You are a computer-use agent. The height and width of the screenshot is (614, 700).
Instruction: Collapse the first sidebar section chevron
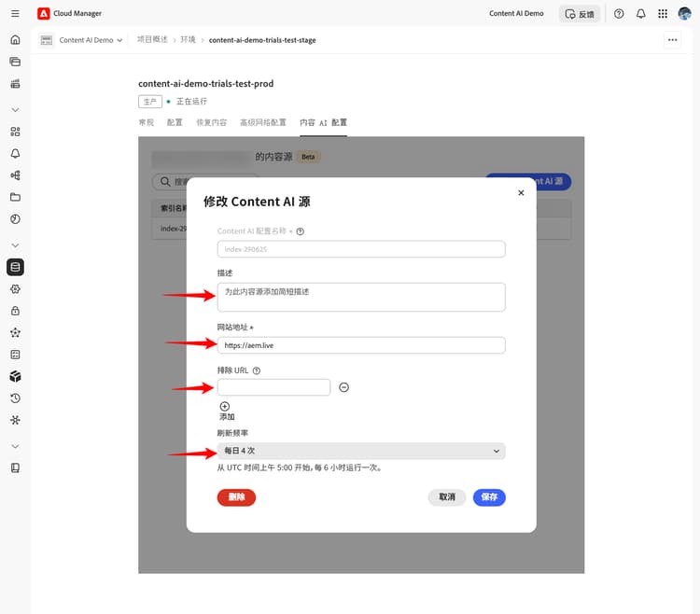pyautogui.click(x=15, y=110)
